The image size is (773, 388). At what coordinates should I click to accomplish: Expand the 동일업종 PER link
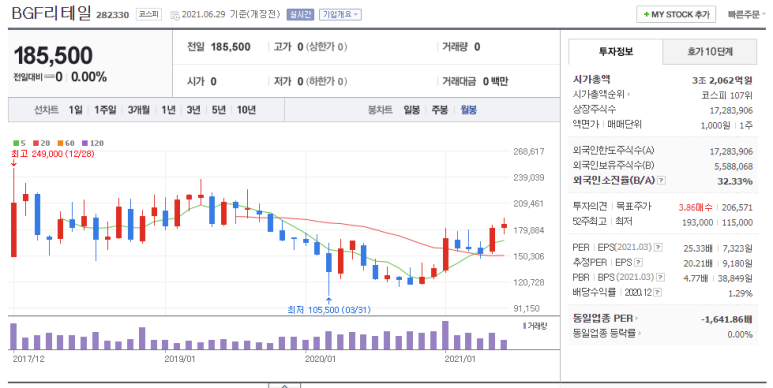click(605, 318)
